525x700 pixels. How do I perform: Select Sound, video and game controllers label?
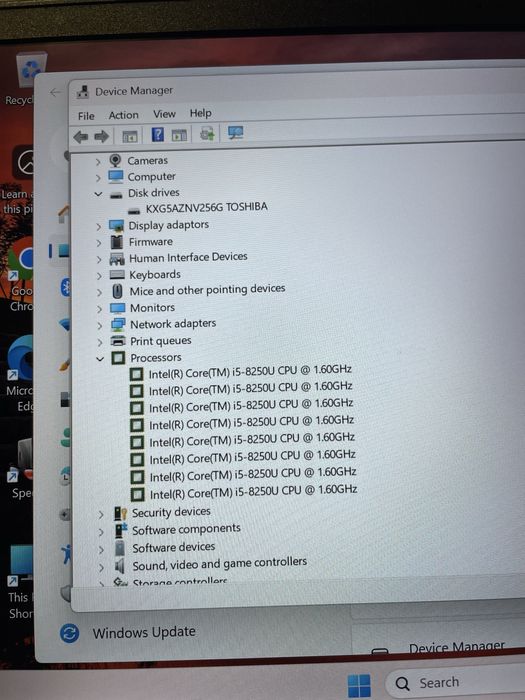click(x=220, y=564)
